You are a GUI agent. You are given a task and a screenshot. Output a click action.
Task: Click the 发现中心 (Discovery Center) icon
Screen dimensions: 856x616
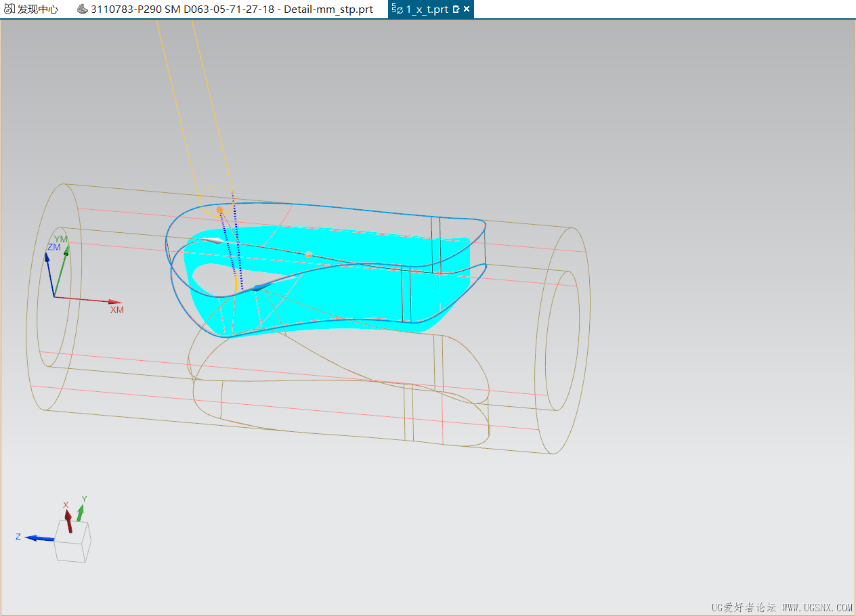pos(9,9)
